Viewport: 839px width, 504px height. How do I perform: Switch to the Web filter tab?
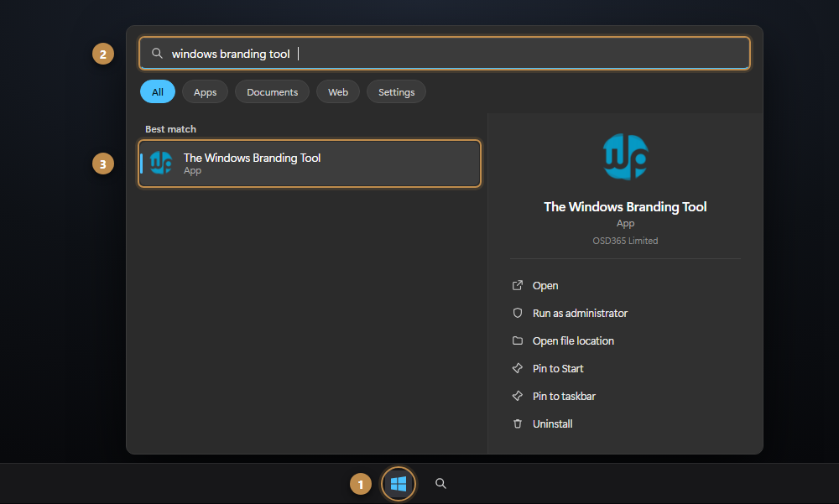click(337, 92)
